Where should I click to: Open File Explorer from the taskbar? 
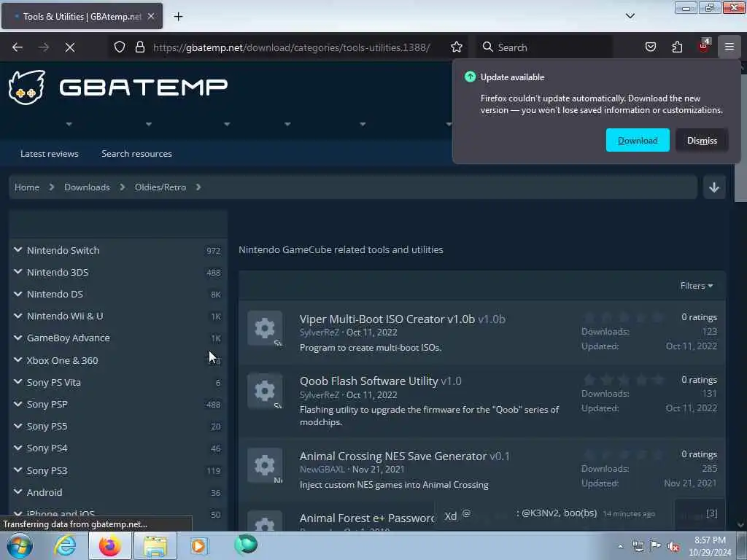point(155,545)
